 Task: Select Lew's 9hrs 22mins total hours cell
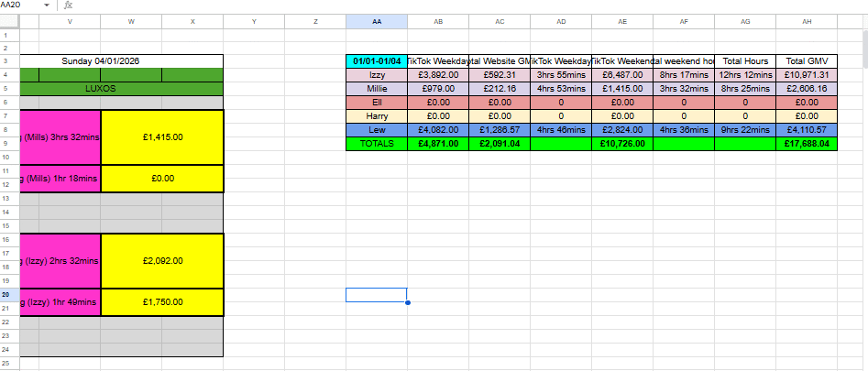click(x=744, y=130)
